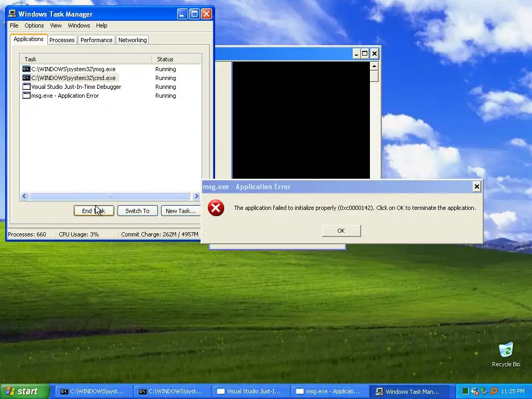
Task: Switch to the Processes tab
Action: coord(62,39)
